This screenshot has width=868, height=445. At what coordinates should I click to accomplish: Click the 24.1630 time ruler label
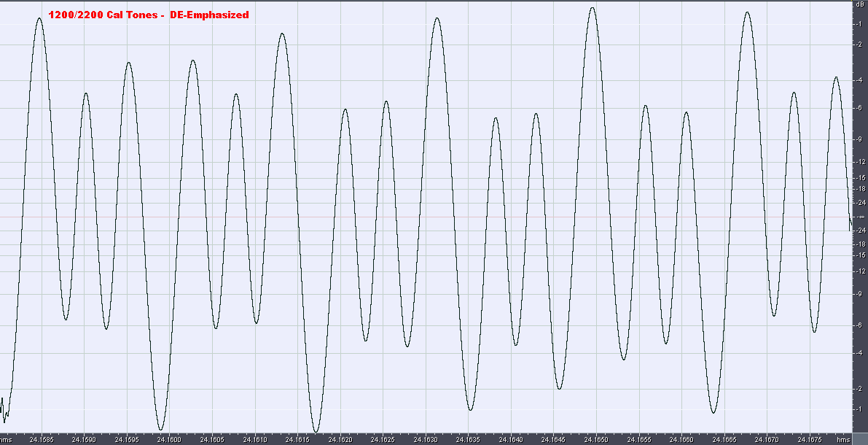[x=426, y=440]
